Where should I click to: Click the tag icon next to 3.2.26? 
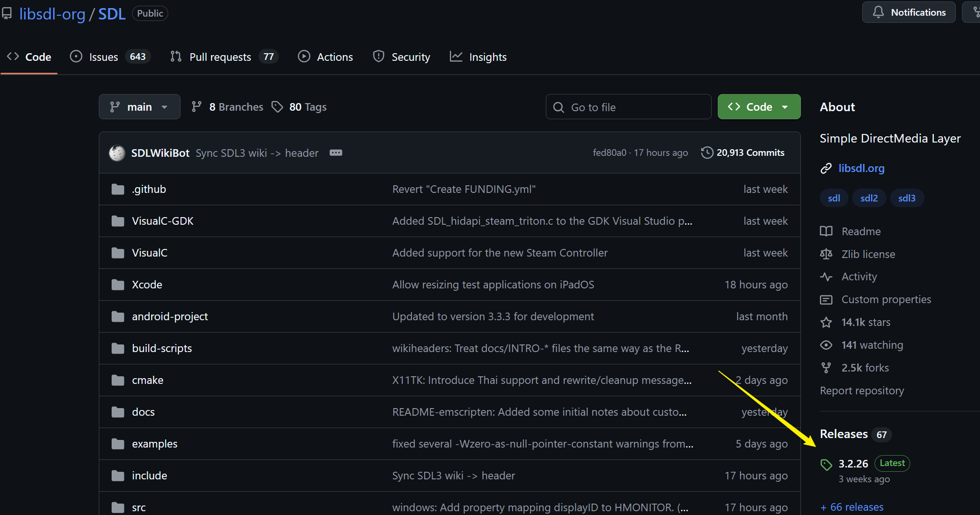826,465
